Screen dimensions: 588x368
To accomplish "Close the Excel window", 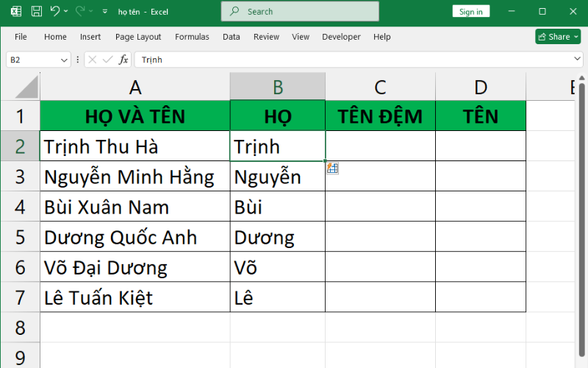I will tap(573, 12).
